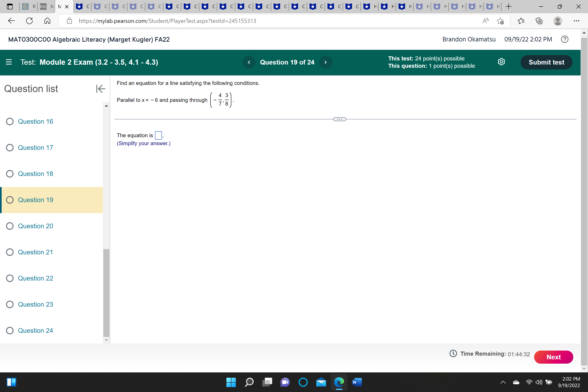This screenshot has height=392, width=588.
Task: Select the Question 16 radio button
Action: pyautogui.click(x=10, y=121)
